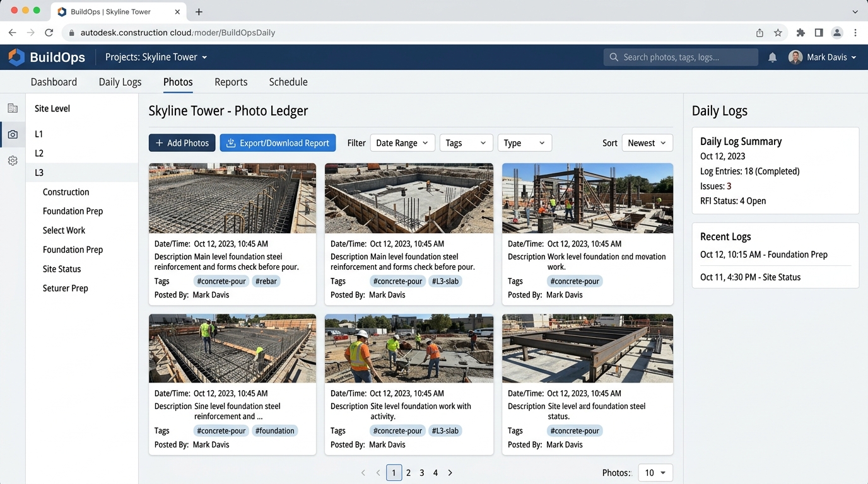Click the Export/Download Report button

point(278,143)
